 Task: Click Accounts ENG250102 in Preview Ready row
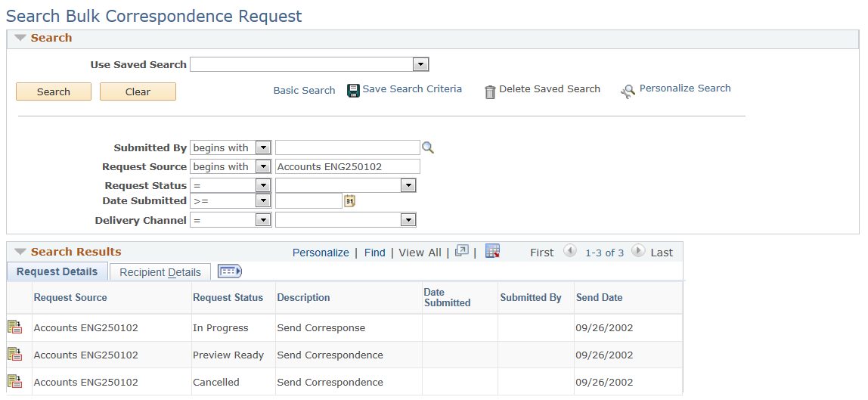pyautogui.click(x=85, y=355)
